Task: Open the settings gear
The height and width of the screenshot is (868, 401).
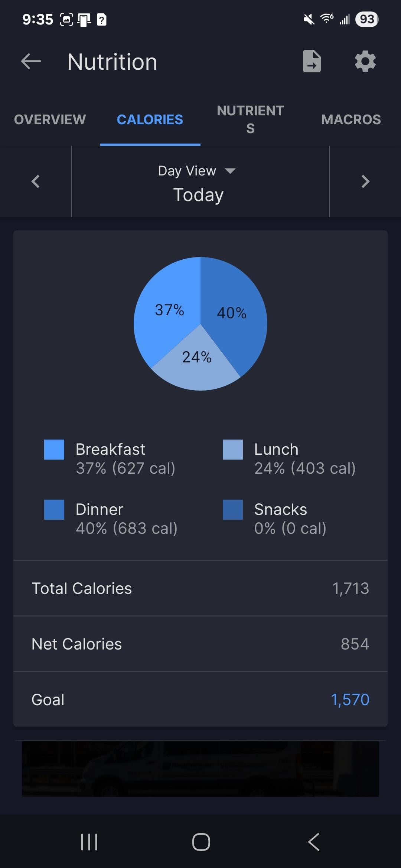Action: 365,61
